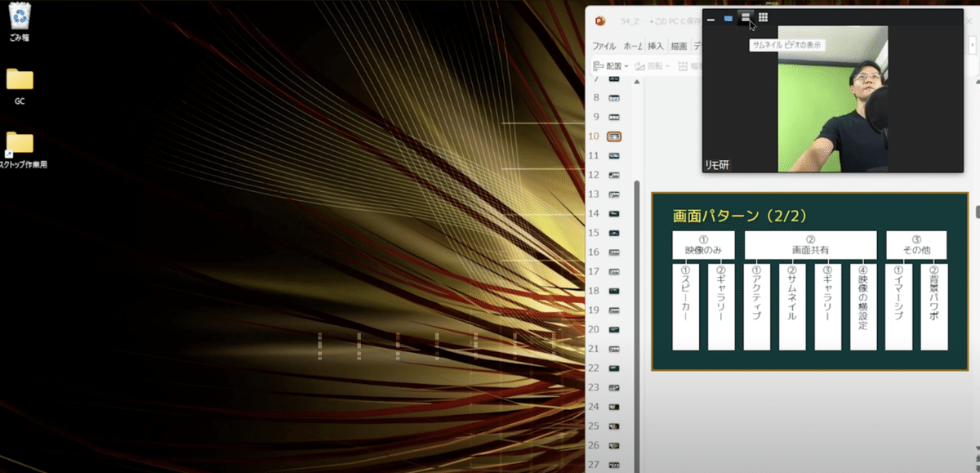This screenshot has height=473, width=980.
Task: Select the GC folder on desktop
Action: (20, 86)
